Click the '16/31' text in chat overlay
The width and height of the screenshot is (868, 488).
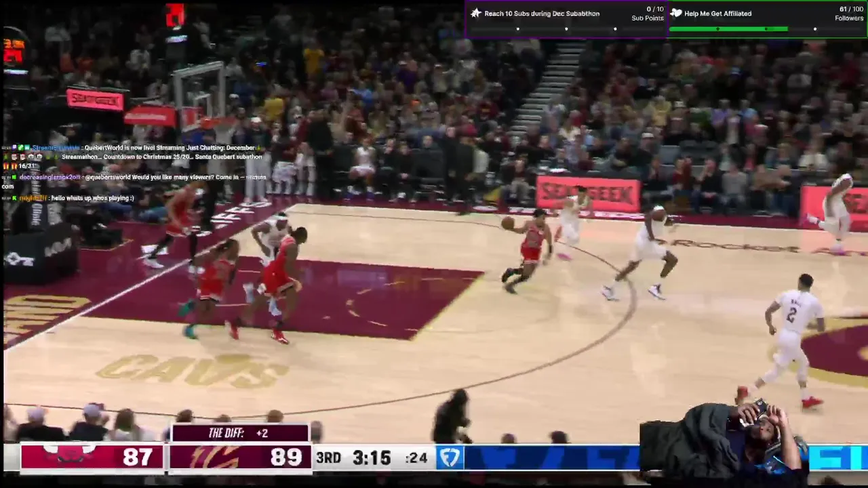tap(26, 166)
